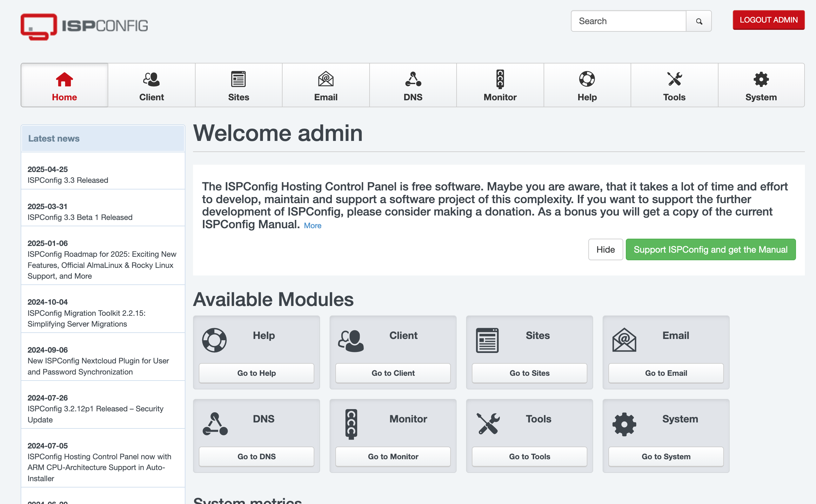This screenshot has height=504, width=816.
Task: Open the ISPConfig 3.2.12p1 Released news item
Action: [x=95, y=414]
